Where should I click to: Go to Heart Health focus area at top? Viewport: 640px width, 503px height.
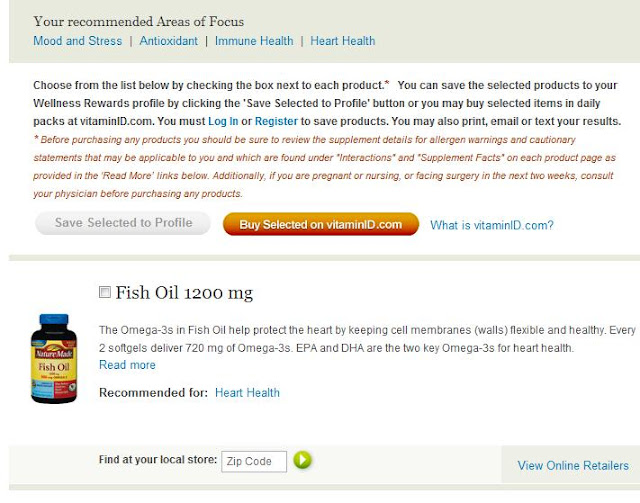[343, 41]
